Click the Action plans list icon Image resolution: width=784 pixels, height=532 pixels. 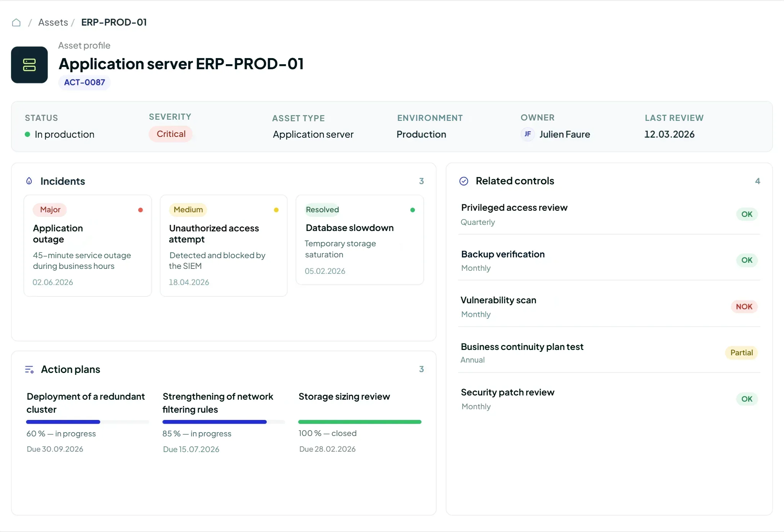(29, 369)
